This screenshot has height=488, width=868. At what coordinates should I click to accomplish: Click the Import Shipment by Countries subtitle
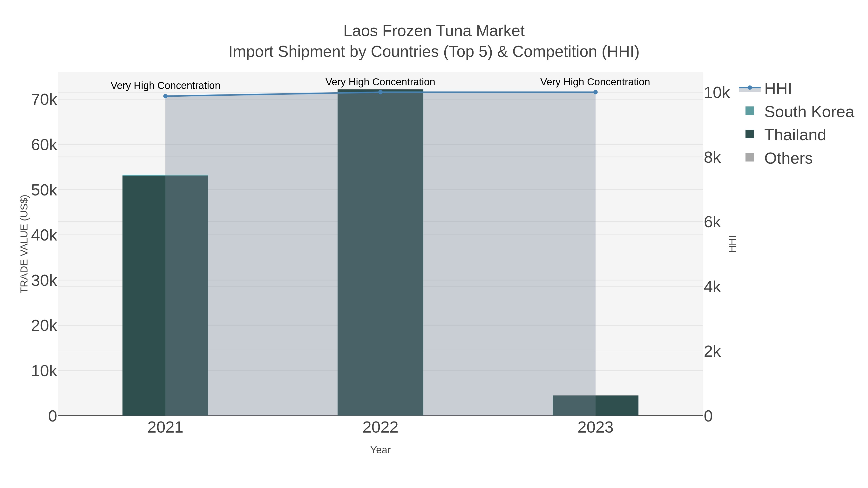click(434, 52)
